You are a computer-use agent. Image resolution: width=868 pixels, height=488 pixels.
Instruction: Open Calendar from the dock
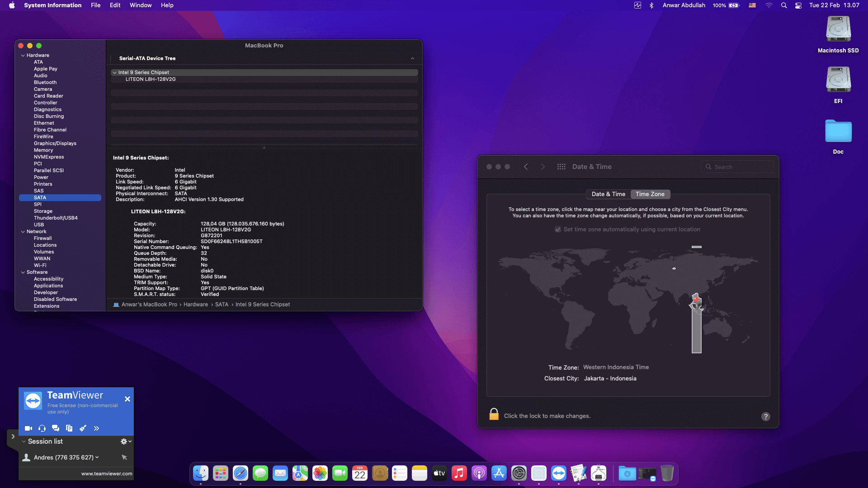[x=360, y=474]
